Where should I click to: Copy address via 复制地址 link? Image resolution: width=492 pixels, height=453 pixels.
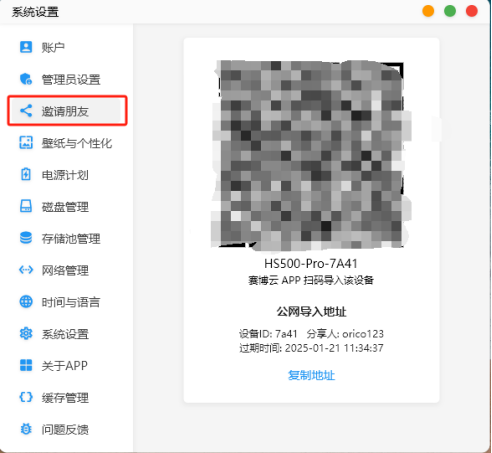pyautogui.click(x=311, y=375)
